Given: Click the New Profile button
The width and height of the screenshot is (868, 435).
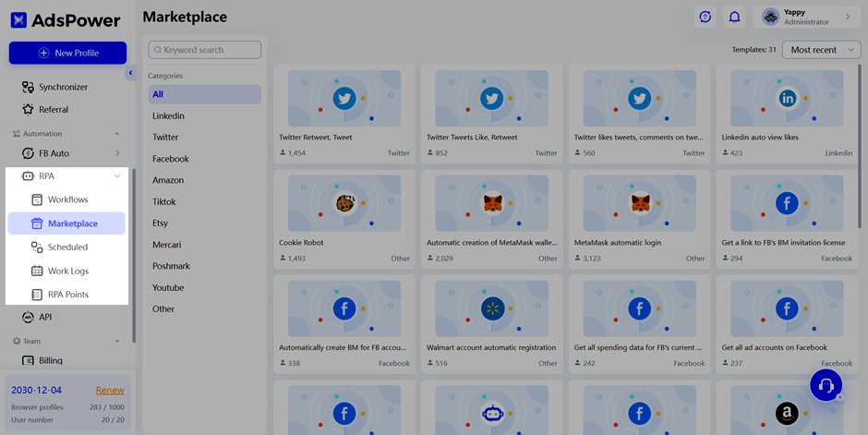Looking at the screenshot, I should tap(67, 54).
